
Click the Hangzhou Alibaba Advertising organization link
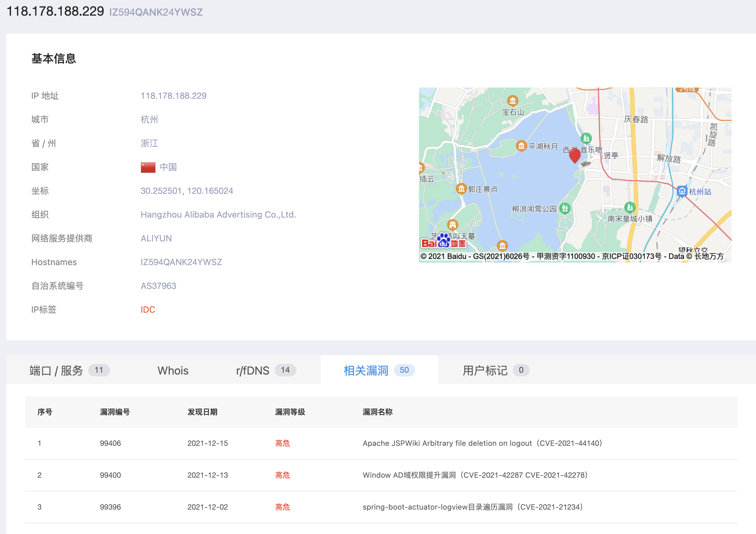pos(218,215)
